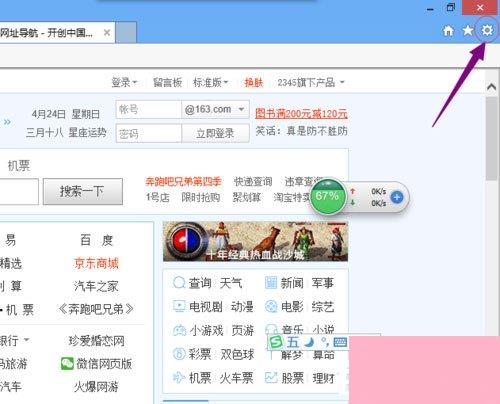
Task: Open the 百度 site link
Action: (x=97, y=240)
